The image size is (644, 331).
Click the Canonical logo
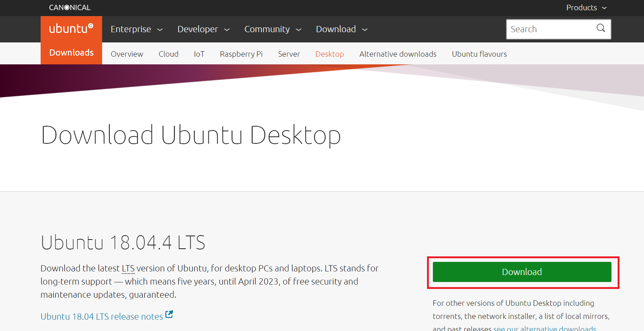(x=70, y=8)
